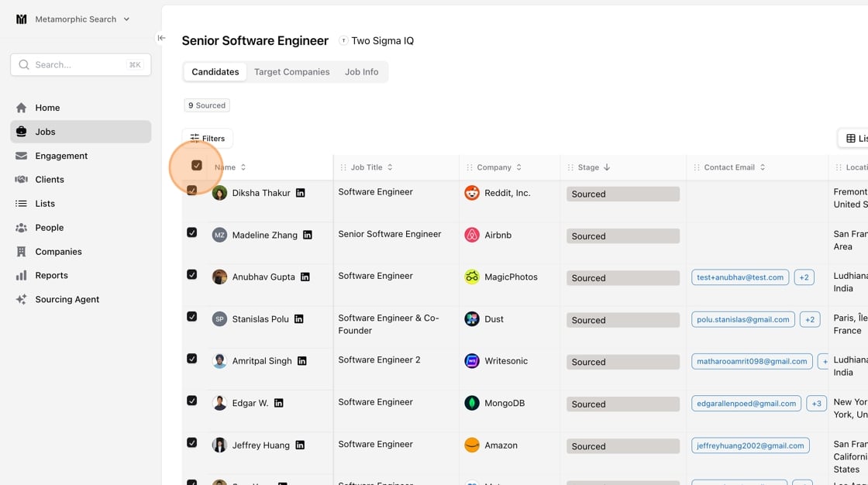
Task: Click email edgarallenpoed@gmail.com
Action: pyautogui.click(x=746, y=404)
